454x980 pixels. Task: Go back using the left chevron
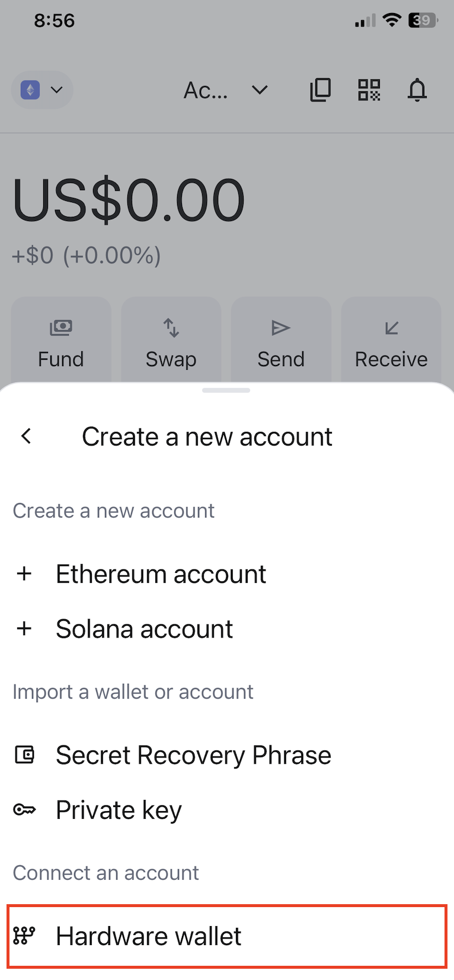(26, 437)
